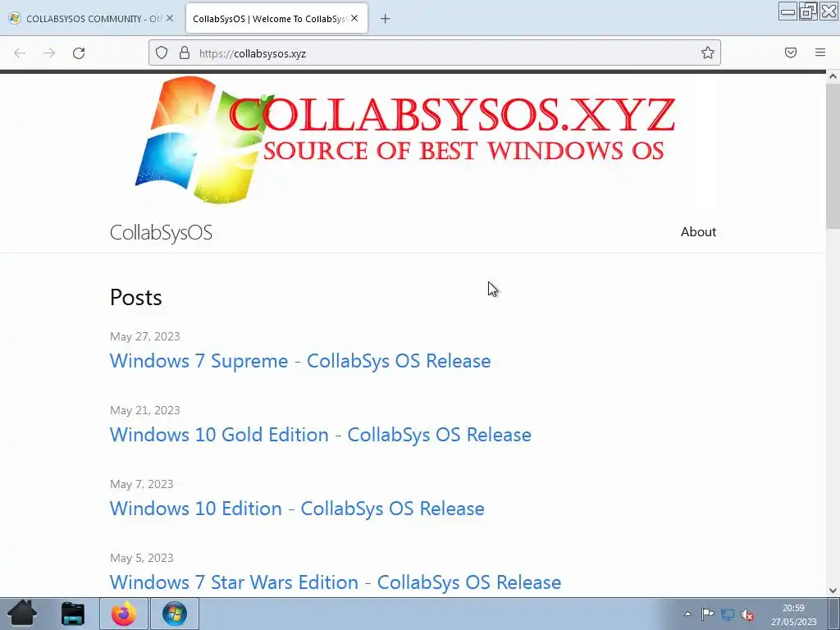Viewport: 840px width, 630px height.
Task: Open the Firefox hamburger menu
Action: coord(820,52)
